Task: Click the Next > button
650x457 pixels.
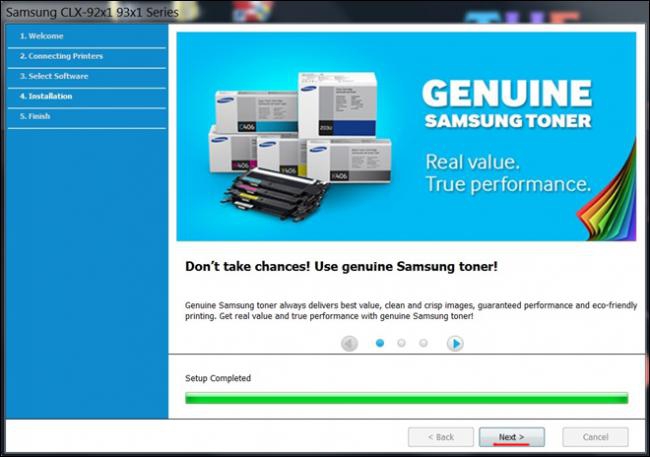Action: tap(512, 437)
